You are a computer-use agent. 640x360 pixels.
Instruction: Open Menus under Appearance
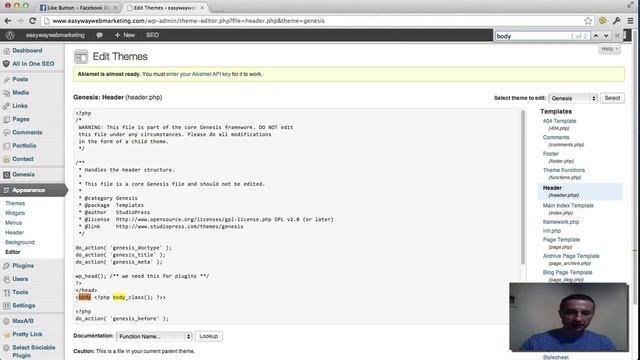(x=13, y=223)
